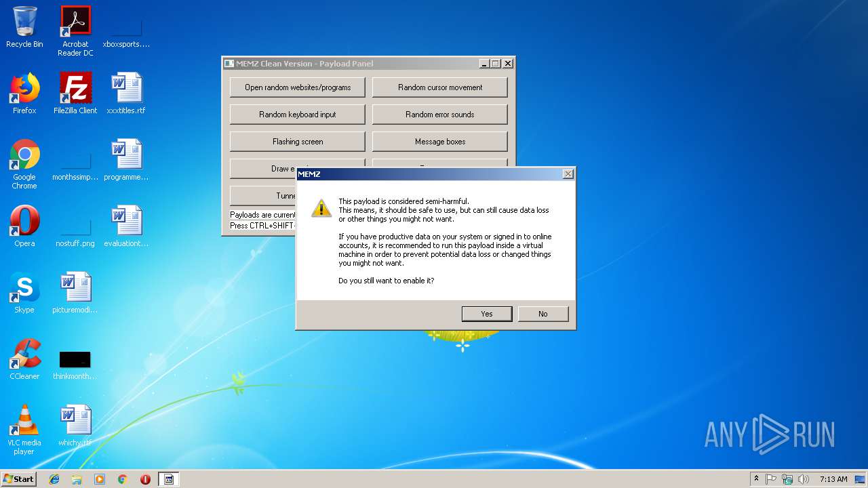Show hidden system tray icons

click(756, 479)
